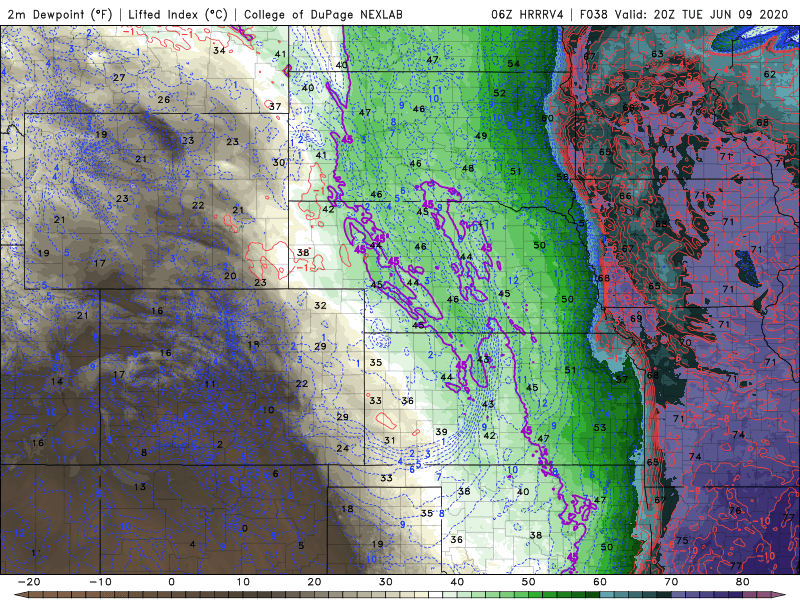Viewport: 800px width, 600px height.
Task: Click the dewpoint value '49' on the map
Action: [x=481, y=136]
